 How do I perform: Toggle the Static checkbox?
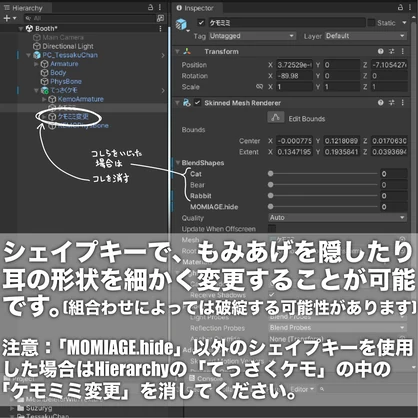[x=371, y=23]
